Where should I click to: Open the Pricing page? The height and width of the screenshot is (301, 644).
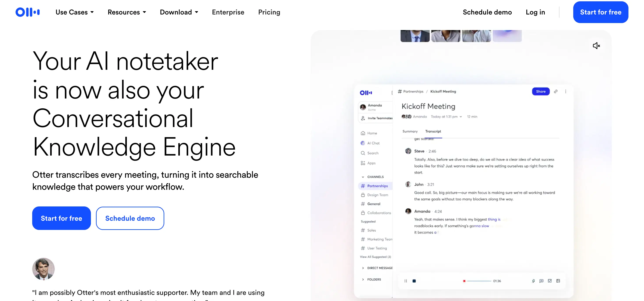[269, 12]
